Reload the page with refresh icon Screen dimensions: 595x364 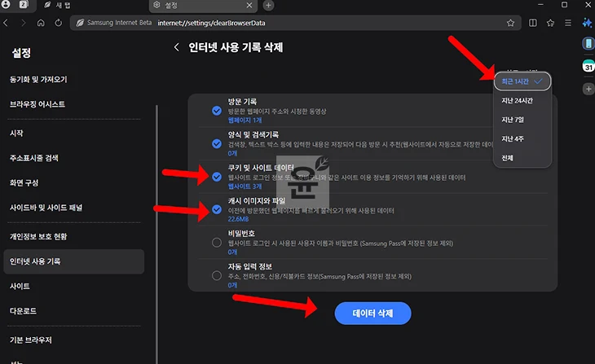[x=58, y=23]
